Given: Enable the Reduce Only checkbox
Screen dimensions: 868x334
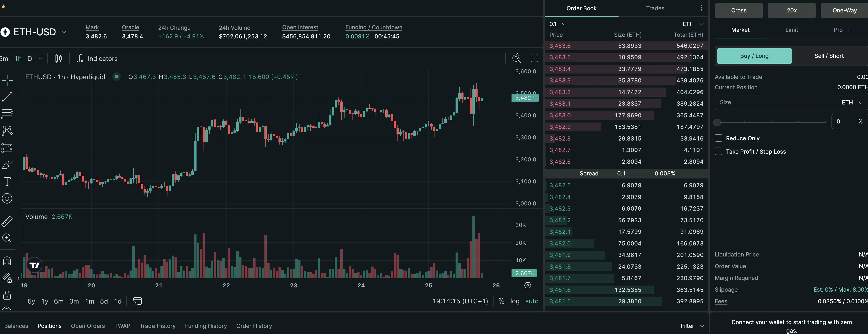Looking at the screenshot, I should pos(718,138).
